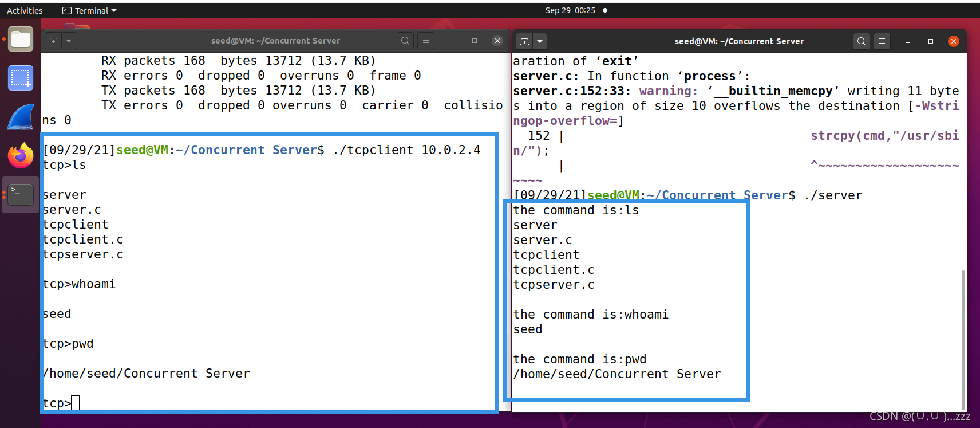Viewport: 980px width, 428px height.
Task: Open search in the right terminal
Action: (862, 41)
